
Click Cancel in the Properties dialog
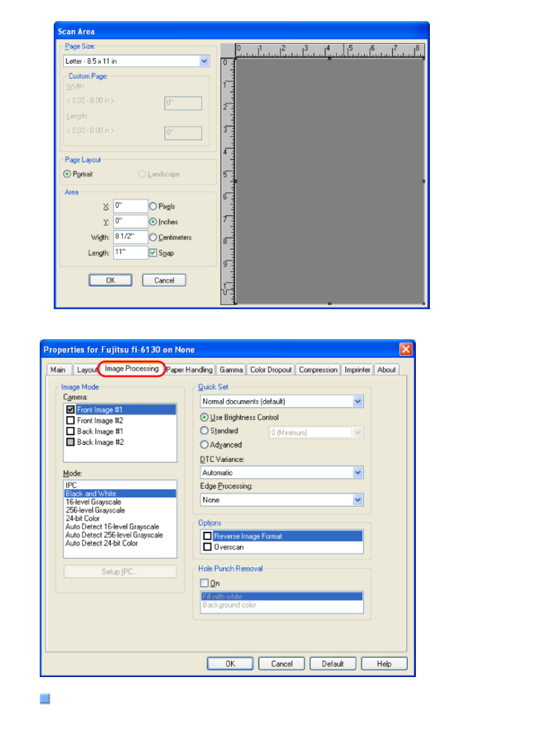click(x=282, y=664)
